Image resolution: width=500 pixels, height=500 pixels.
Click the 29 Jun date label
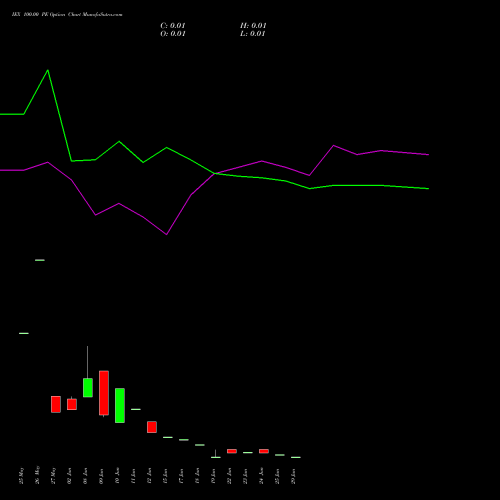pos(294,476)
